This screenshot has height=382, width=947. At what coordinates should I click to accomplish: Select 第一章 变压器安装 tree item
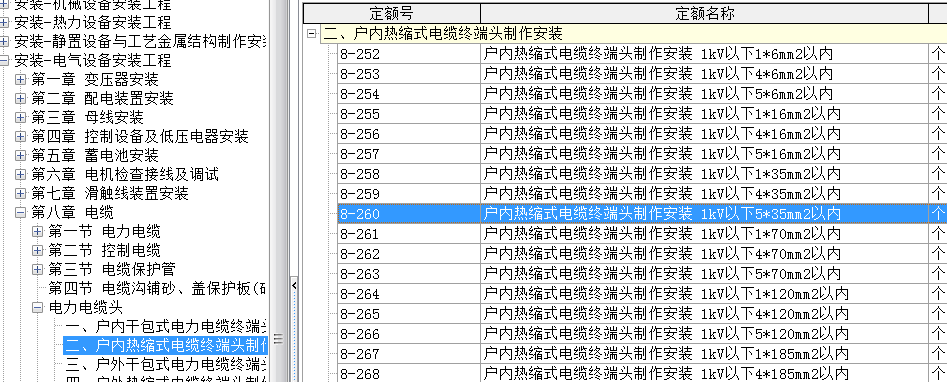[95, 80]
